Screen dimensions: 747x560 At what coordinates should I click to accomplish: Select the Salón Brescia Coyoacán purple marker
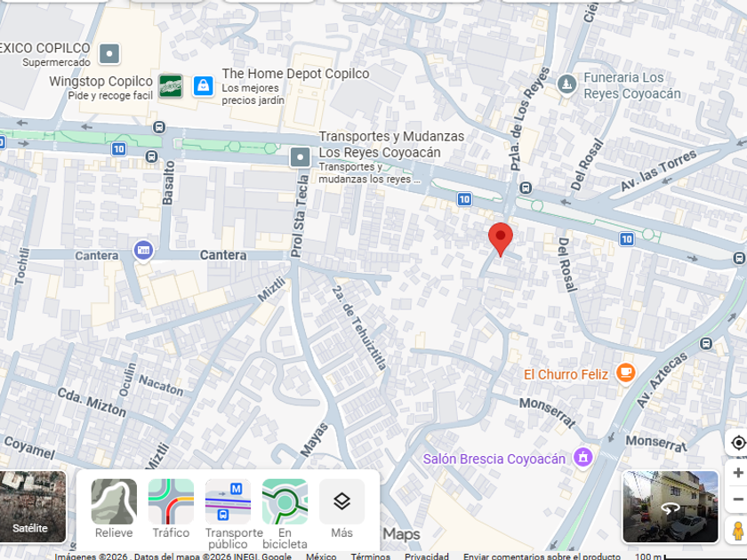tap(583, 458)
